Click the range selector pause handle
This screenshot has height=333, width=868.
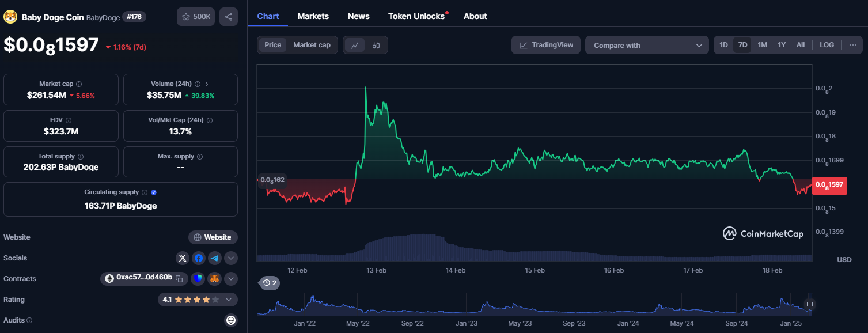(809, 304)
